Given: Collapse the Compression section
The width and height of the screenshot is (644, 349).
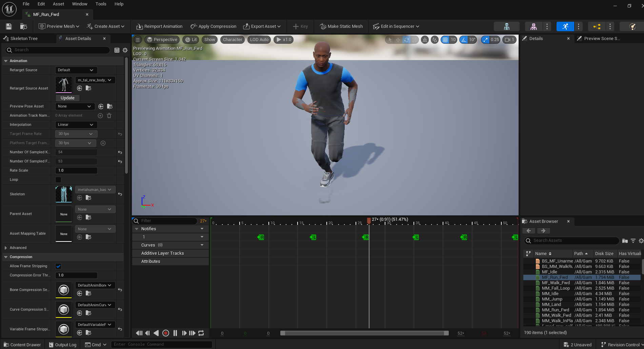Looking at the screenshot, I should (x=6, y=257).
